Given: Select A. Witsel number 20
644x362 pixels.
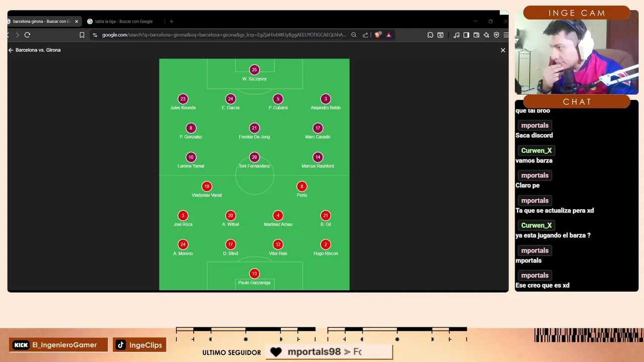Looking at the screenshot, I should pos(230,219).
